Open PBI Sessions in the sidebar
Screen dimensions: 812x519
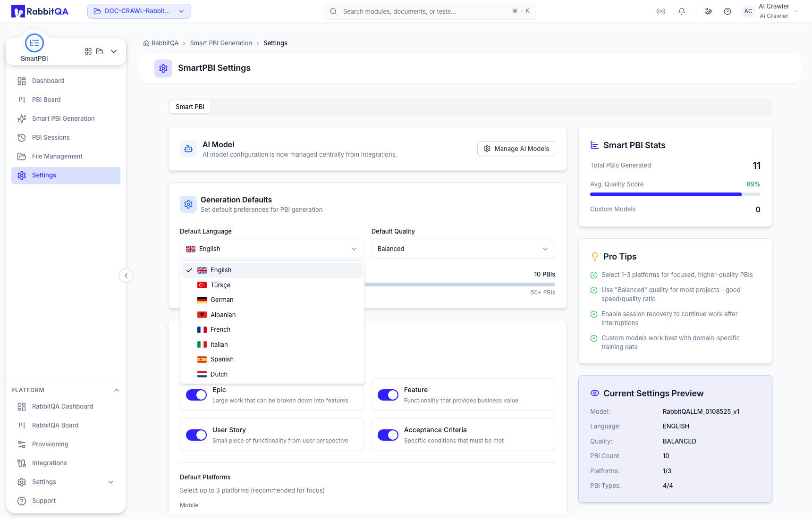click(66, 138)
